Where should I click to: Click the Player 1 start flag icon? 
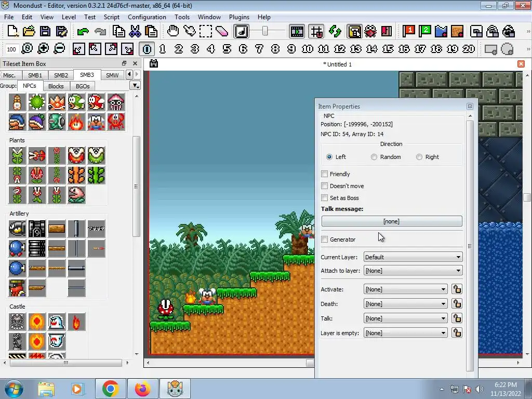[409, 32]
